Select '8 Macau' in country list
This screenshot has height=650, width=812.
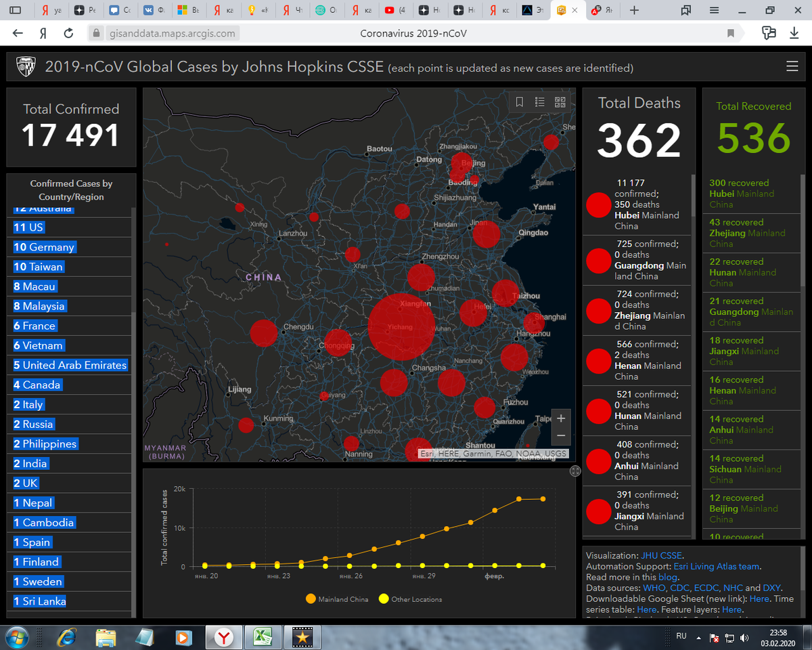point(69,286)
